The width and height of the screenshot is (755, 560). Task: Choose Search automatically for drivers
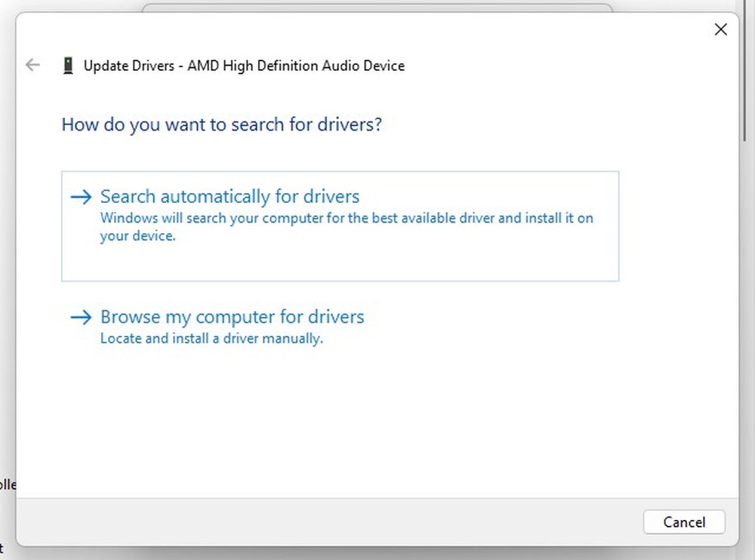coord(340,226)
